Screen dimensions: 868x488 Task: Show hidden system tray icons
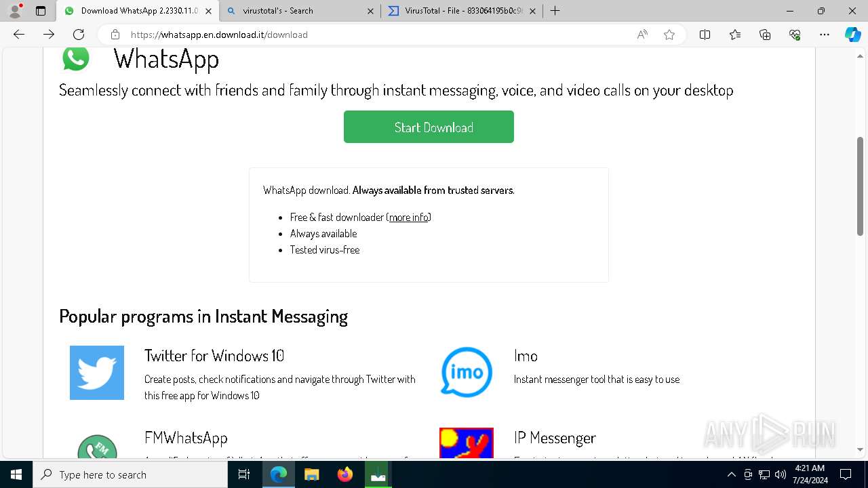[x=731, y=474]
